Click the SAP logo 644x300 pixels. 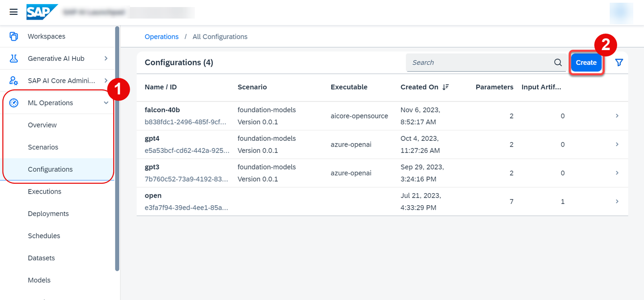[42, 12]
